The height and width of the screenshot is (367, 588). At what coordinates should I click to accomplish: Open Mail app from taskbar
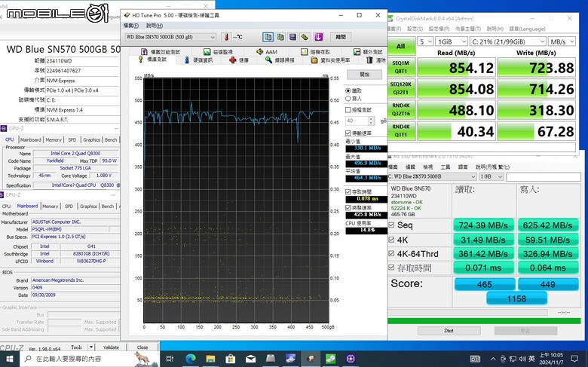(250, 359)
